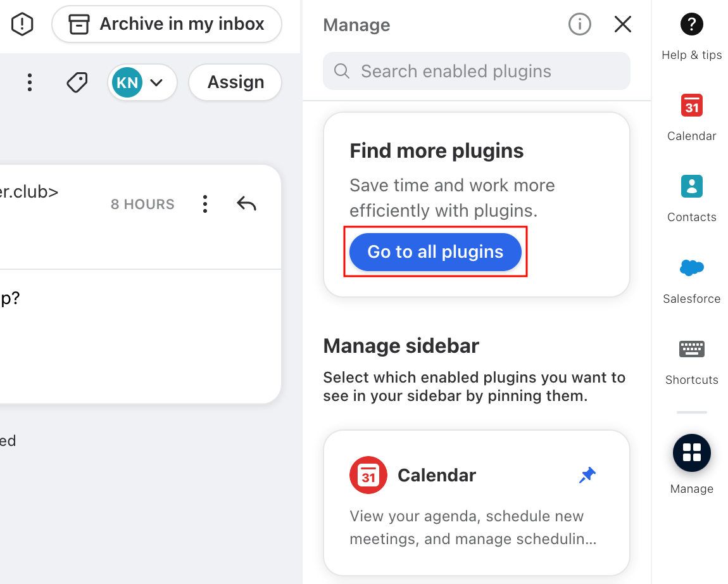This screenshot has width=728, height=584.
Task: Click the tag label icon
Action: [77, 83]
